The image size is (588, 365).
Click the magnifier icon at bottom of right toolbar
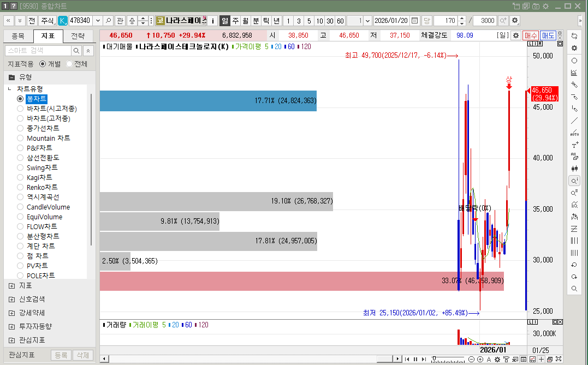click(x=574, y=289)
